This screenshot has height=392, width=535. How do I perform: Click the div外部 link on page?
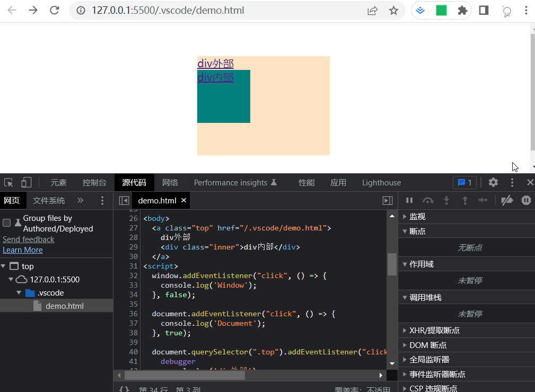pyautogui.click(x=215, y=64)
